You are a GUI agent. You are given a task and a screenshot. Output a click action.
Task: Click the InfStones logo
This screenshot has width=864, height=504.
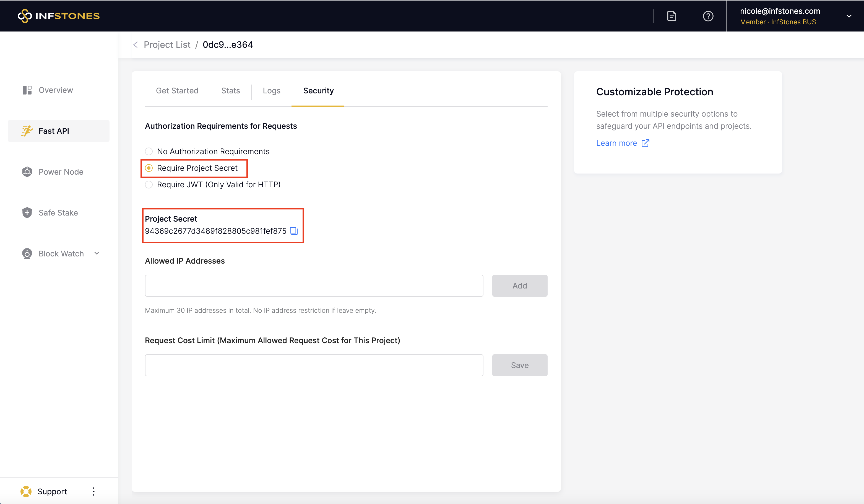(59, 16)
